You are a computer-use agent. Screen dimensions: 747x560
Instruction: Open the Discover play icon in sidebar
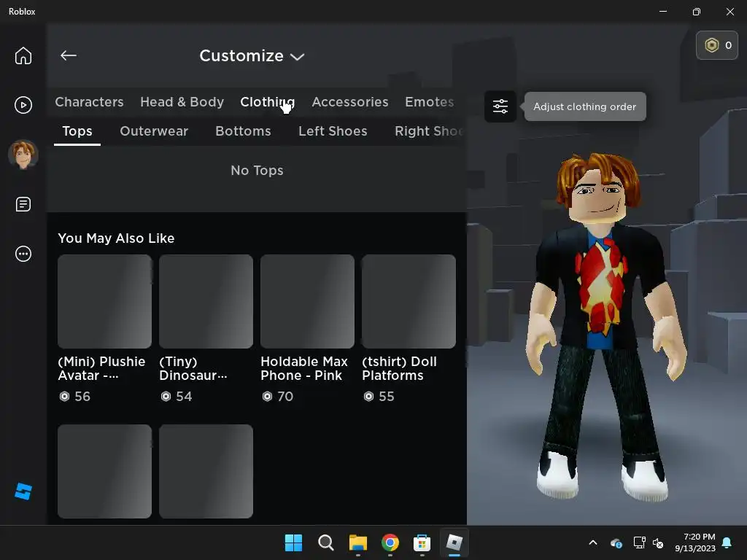(x=23, y=105)
